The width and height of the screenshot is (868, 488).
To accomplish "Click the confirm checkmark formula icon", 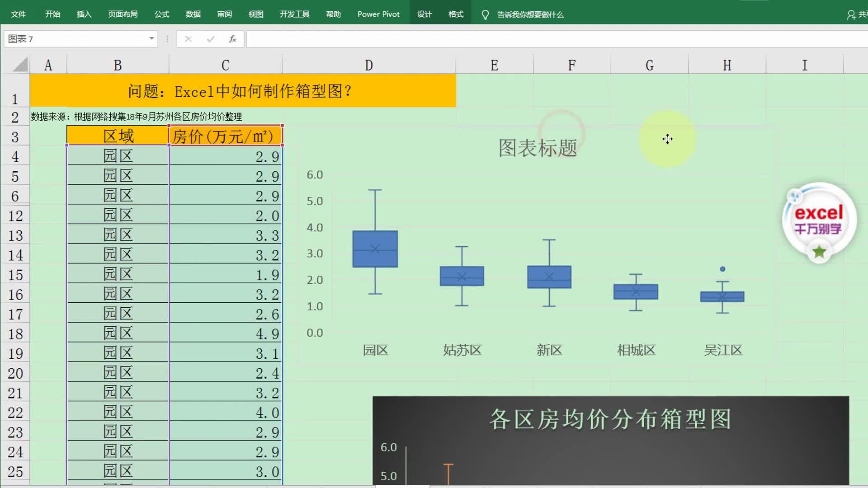I will (x=210, y=39).
